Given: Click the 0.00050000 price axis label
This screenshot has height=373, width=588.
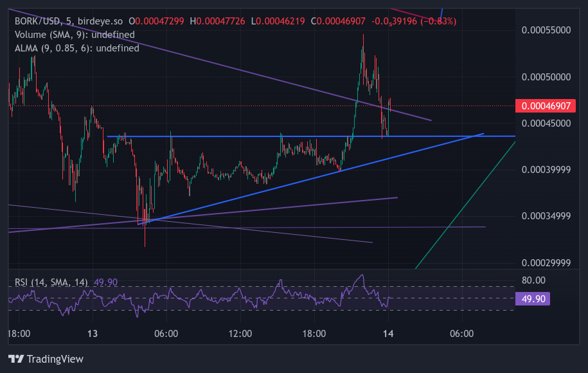Looking at the screenshot, I should click(546, 77).
